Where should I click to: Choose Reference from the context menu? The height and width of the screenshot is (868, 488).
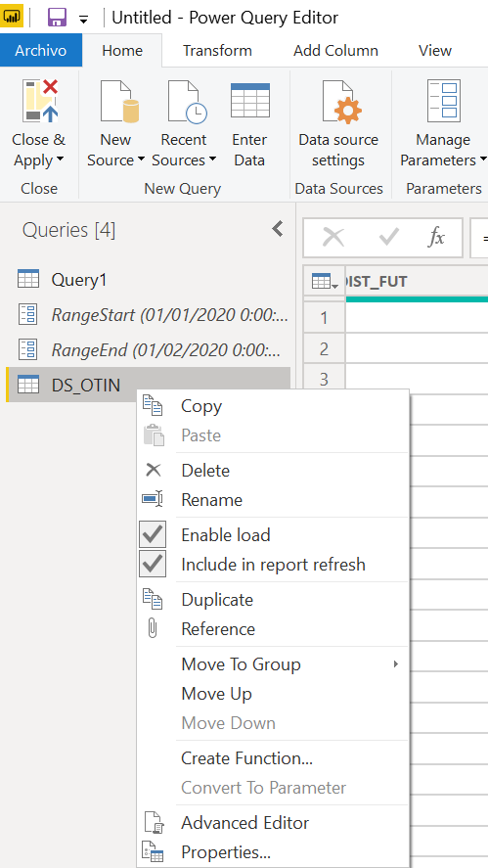[273, 629]
